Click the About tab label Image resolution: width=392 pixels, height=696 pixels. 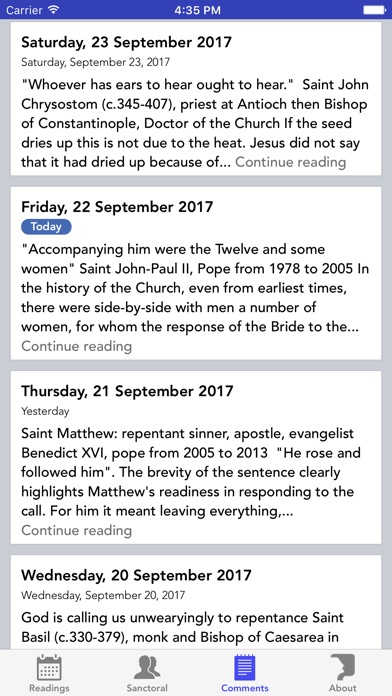tap(343, 688)
